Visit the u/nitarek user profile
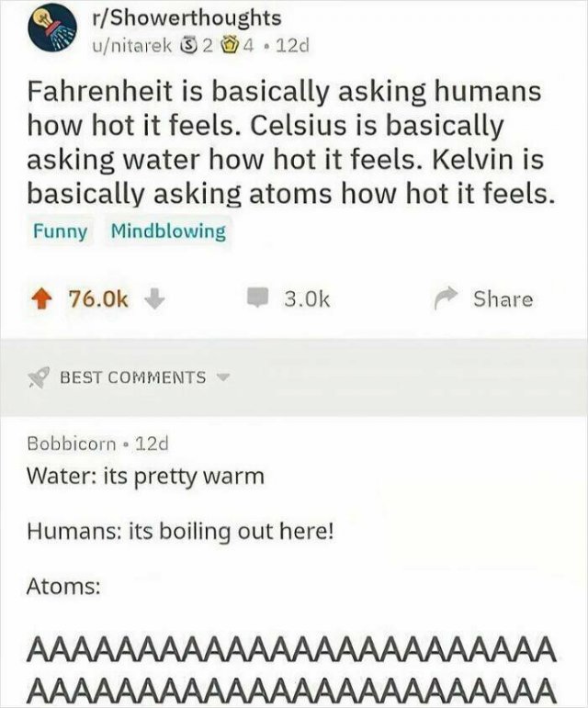This screenshot has width=588, height=708. click(131, 45)
